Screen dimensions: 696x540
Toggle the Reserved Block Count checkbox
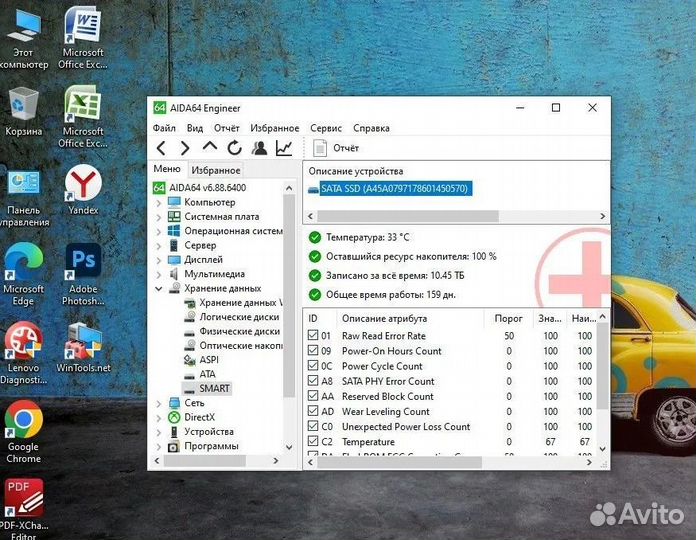[x=313, y=396]
